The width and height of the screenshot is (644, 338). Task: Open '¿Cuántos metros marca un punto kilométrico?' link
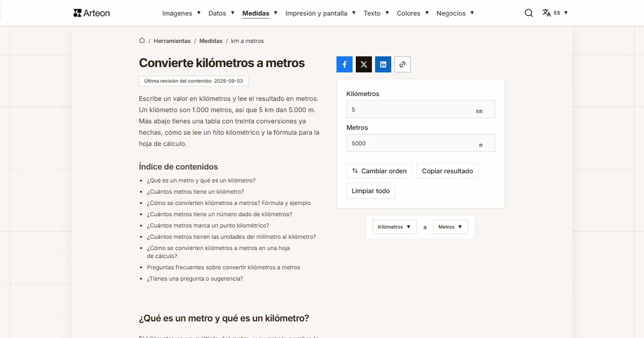click(208, 226)
